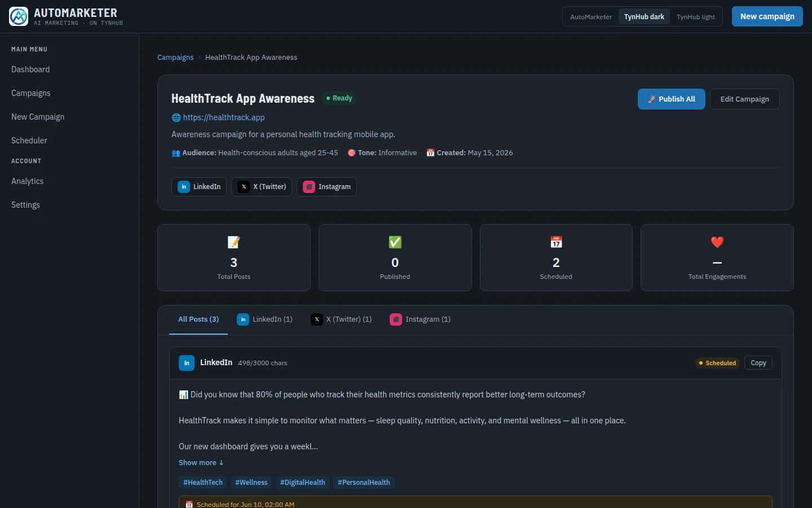This screenshot has height=508, width=812.
Task: Open the https://healthtrack.app link
Action: [224, 117]
